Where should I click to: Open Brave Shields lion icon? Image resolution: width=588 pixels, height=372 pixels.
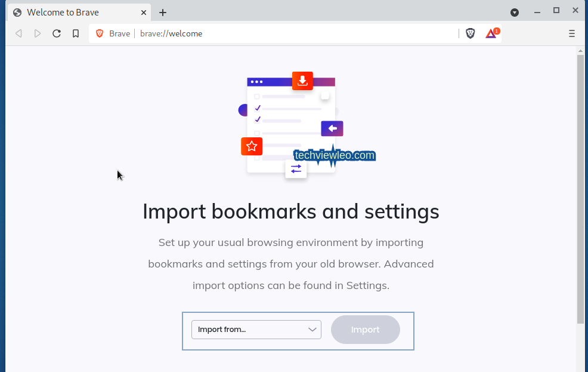tap(471, 34)
